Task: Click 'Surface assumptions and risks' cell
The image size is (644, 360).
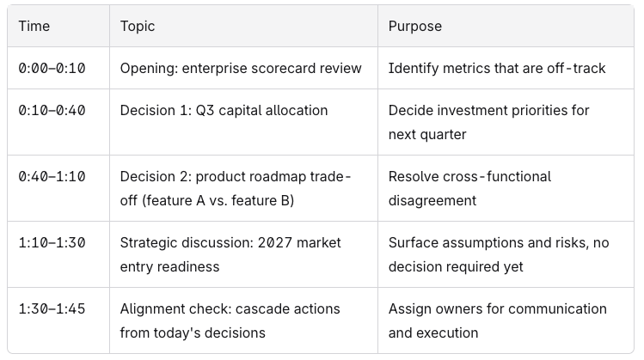Action: click(x=506, y=254)
